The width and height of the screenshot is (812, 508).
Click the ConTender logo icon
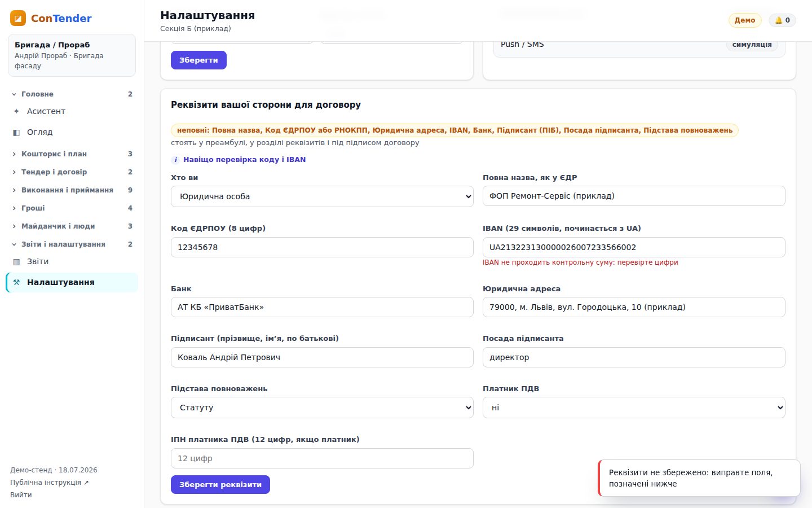[x=18, y=18]
